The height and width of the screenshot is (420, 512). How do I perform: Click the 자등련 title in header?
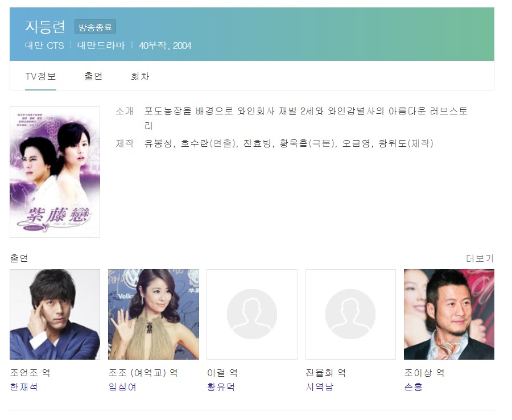(45, 27)
